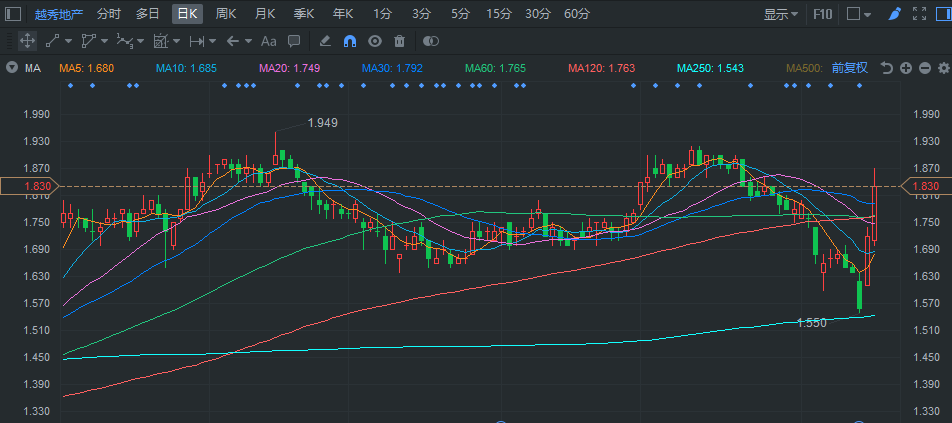Select the comment bubble annotation tool
The width and height of the screenshot is (952, 423).
click(294, 41)
